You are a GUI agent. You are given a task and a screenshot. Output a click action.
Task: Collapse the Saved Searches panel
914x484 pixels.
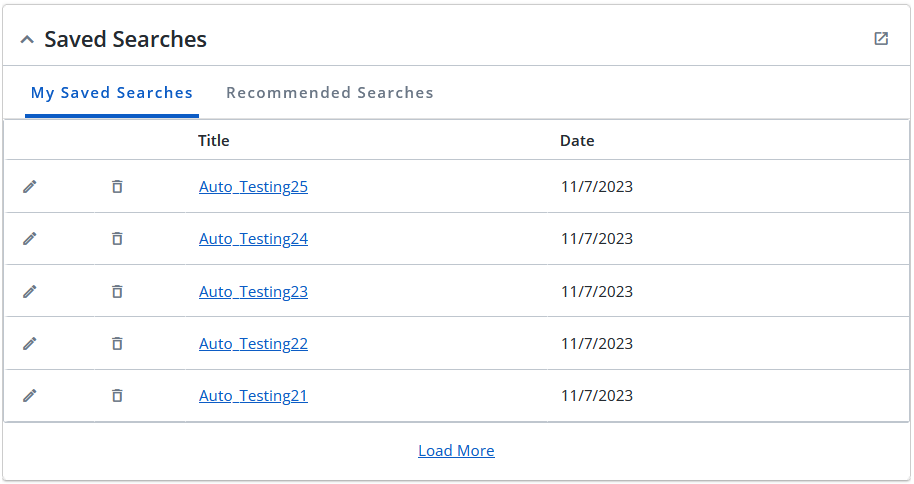(x=27, y=40)
